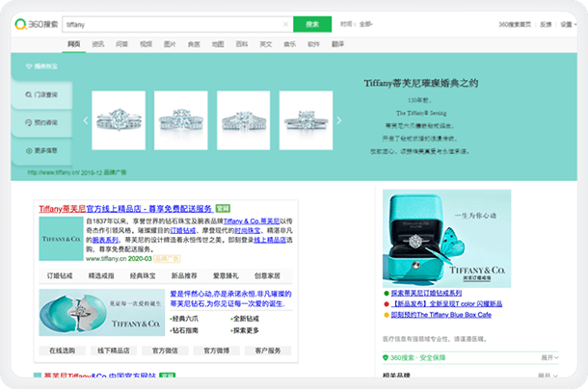This screenshot has height=389, width=588.
Task: Switch to the 视频 tab
Action: pyautogui.click(x=146, y=44)
